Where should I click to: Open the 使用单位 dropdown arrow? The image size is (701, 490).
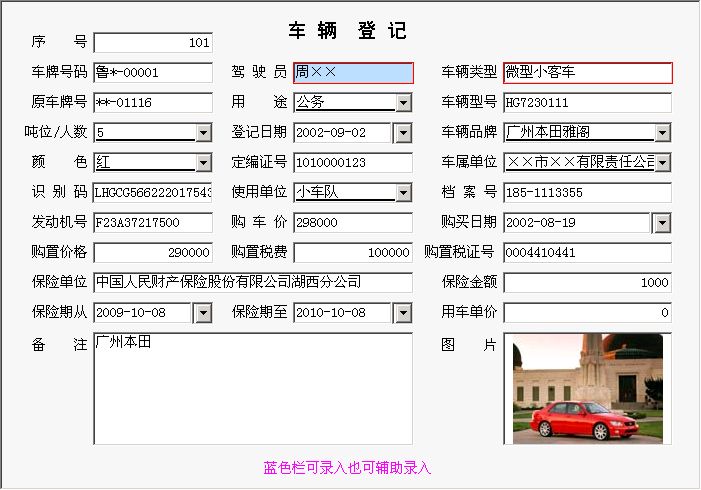point(403,193)
